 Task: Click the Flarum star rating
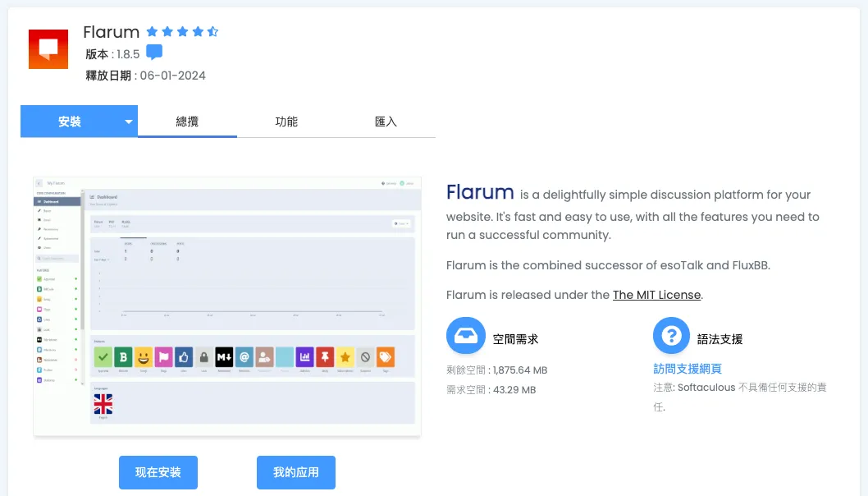tap(182, 31)
